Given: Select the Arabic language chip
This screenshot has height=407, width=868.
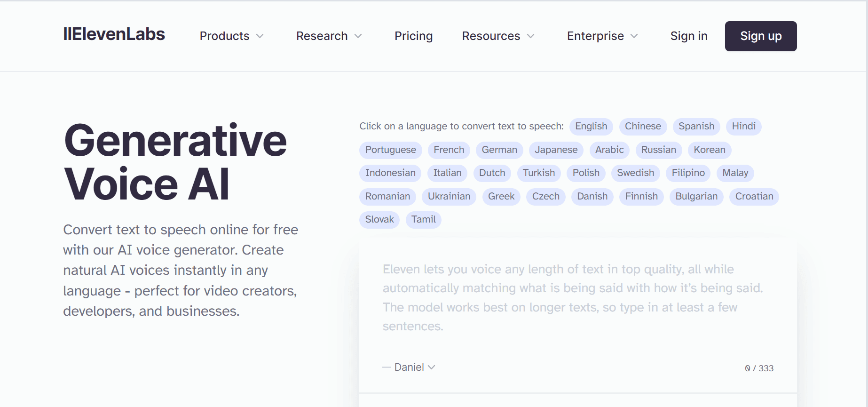Looking at the screenshot, I should click(609, 150).
